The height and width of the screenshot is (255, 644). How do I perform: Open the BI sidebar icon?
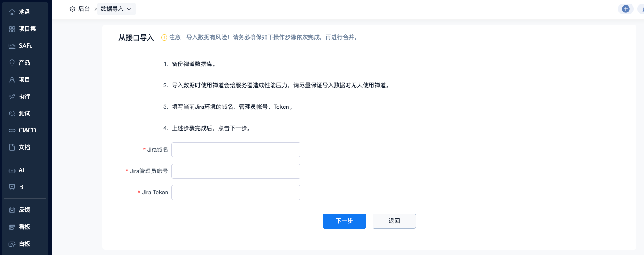(x=12, y=187)
